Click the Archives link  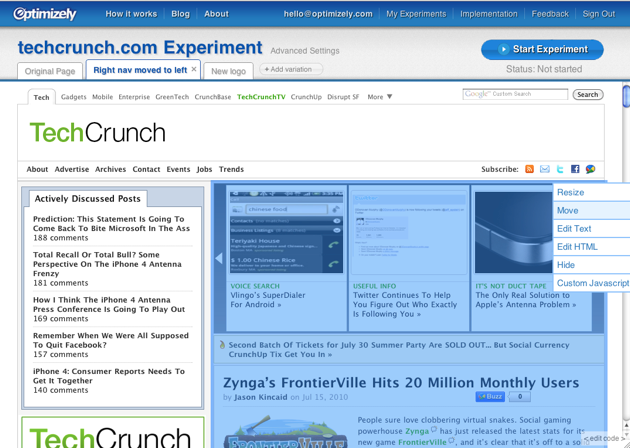pyautogui.click(x=110, y=169)
